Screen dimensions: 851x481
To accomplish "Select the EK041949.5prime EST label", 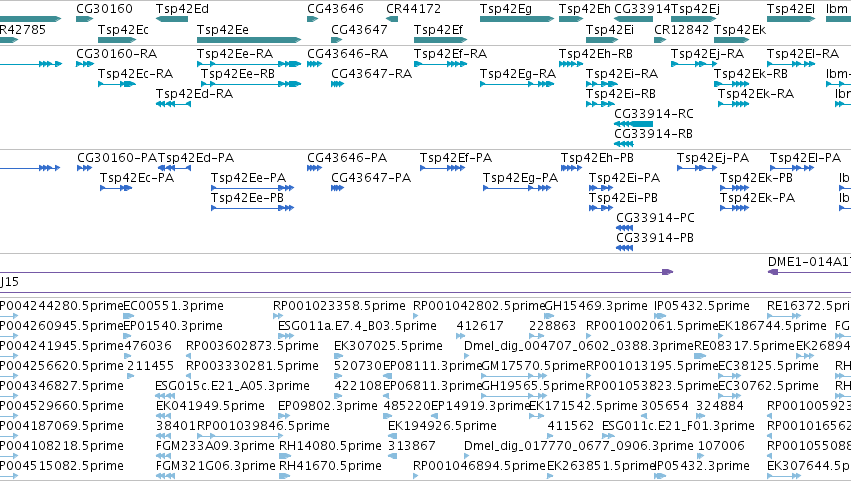I will pos(210,406).
